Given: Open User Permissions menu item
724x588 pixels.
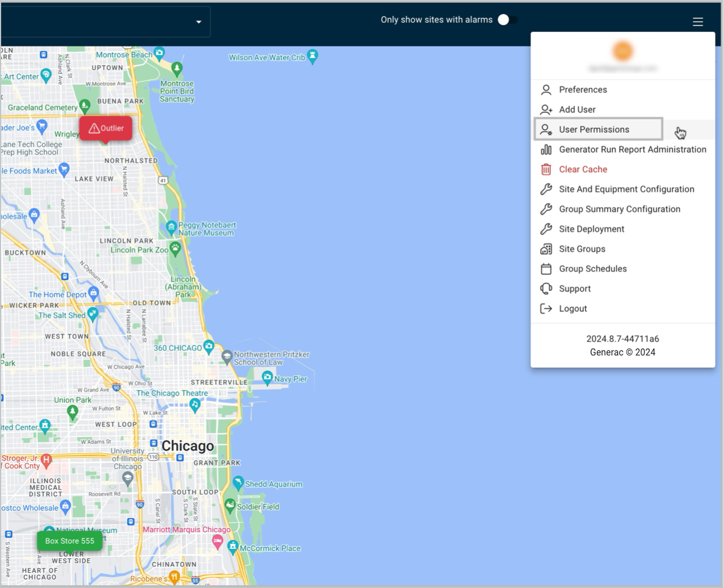Looking at the screenshot, I should click(x=593, y=129).
